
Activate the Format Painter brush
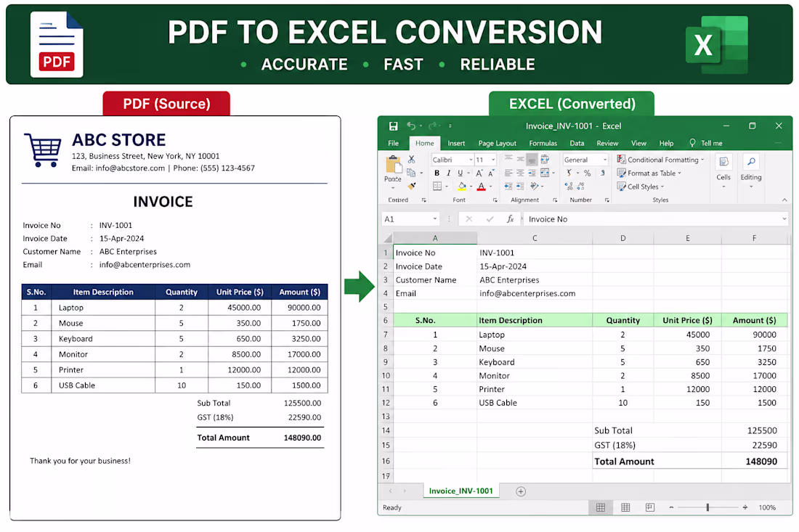412,186
